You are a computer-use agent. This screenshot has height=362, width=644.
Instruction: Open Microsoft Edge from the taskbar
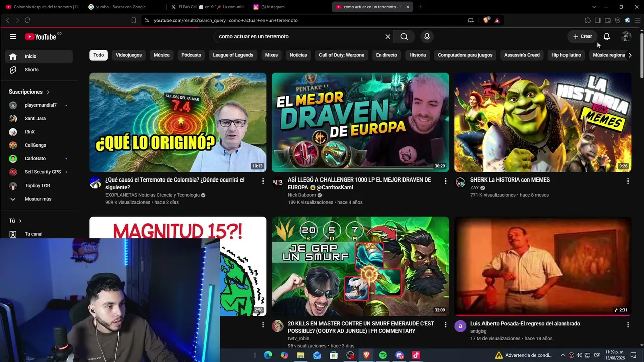pyautogui.click(x=268, y=355)
